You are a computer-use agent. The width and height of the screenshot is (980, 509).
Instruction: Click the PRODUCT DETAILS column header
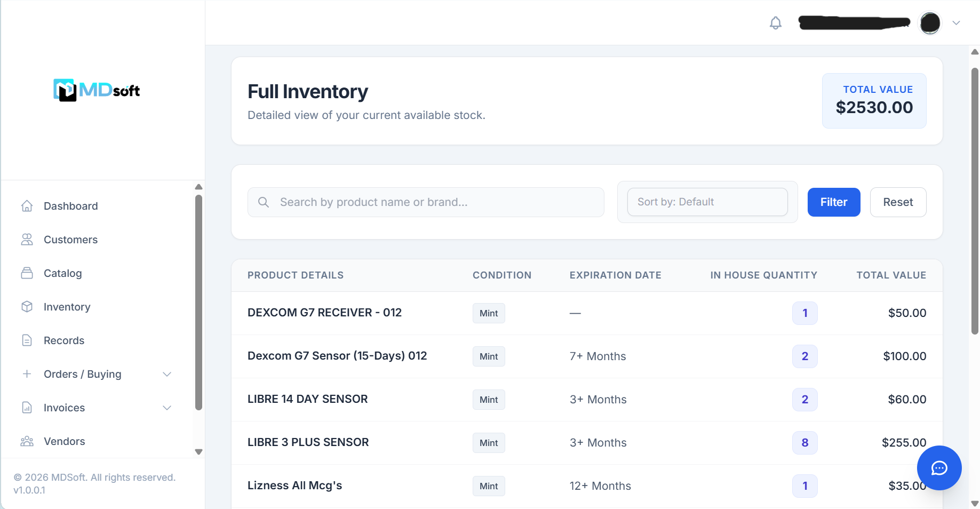(296, 275)
